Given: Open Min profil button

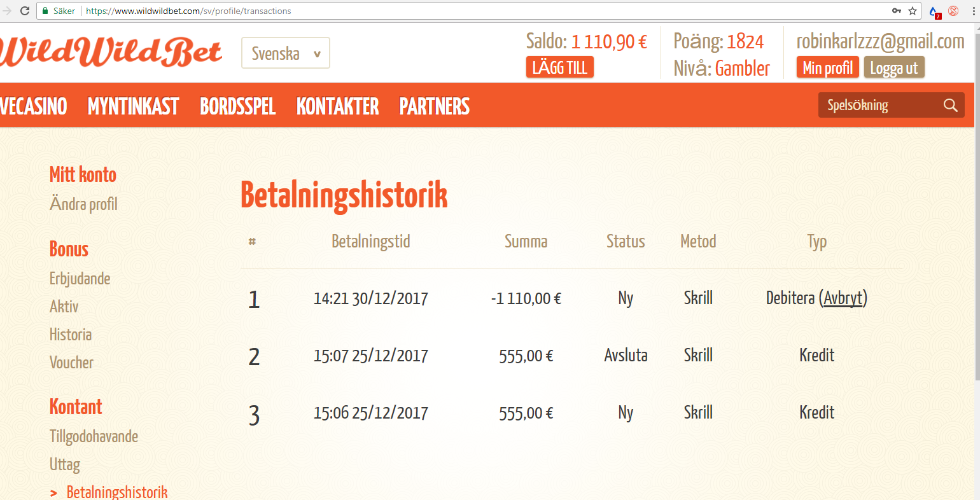Looking at the screenshot, I should click(x=828, y=67).
